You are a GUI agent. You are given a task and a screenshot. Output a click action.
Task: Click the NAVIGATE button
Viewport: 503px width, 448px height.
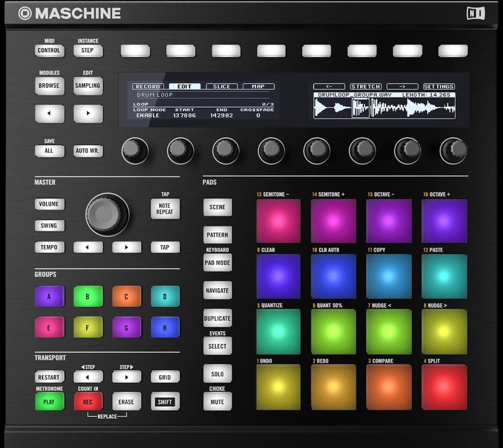(x=217, y=290)
